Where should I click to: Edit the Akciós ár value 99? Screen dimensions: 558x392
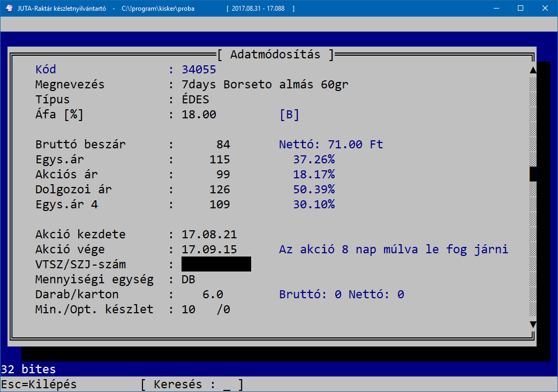point(223,175)
